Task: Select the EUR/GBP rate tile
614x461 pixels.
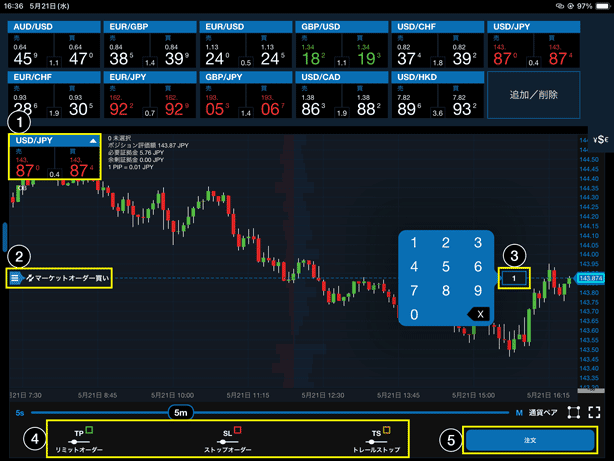Action: (x=150, y=44)
